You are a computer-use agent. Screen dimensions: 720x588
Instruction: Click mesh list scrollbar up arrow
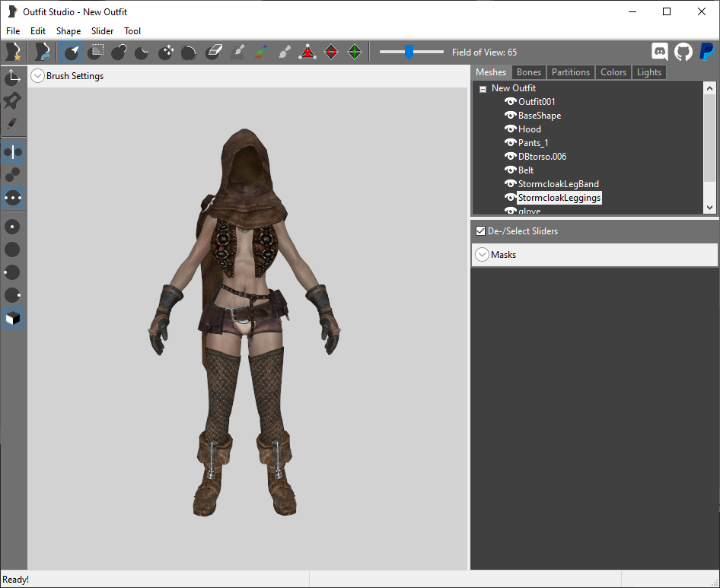tap(709, 87)
